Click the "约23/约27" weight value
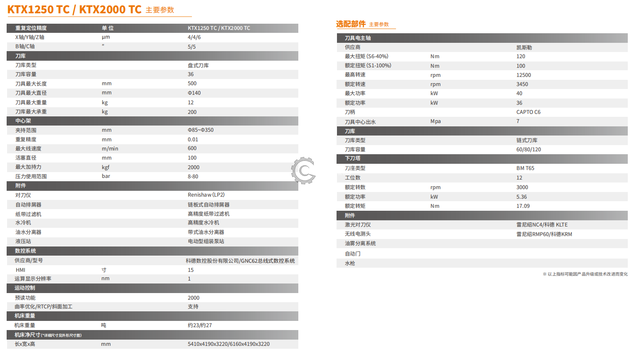Viewport: 644px width, 350px height. point(200,325)
